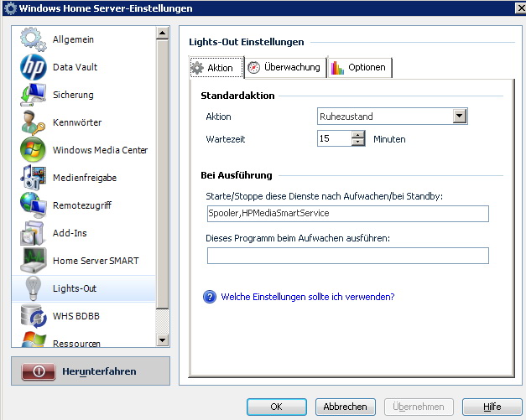Screen dimensions: 526x420
Task: Click the Lights-Out light bulb icon
Action: [33, 288]
